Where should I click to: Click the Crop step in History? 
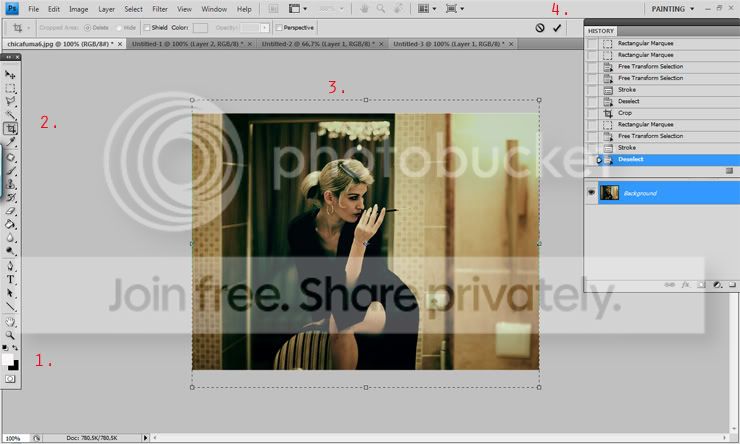[625, 113]
